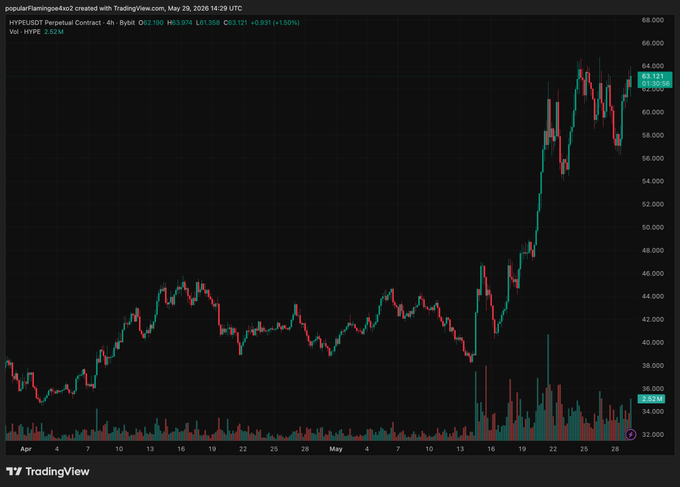Click the TradingView logo
The width and height of the screenshot is (680, 487).
48,471
